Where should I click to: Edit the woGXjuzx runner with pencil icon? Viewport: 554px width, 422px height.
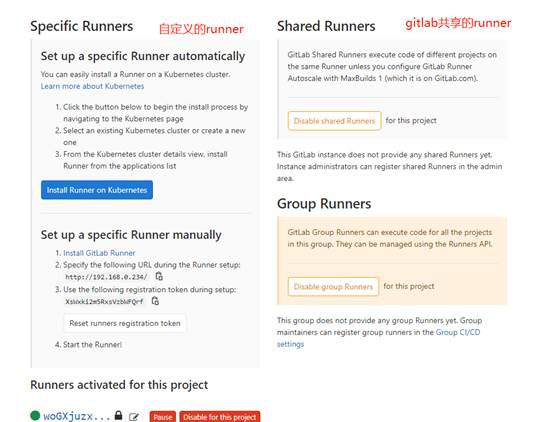pyautogui.click(x=134, y=417)
